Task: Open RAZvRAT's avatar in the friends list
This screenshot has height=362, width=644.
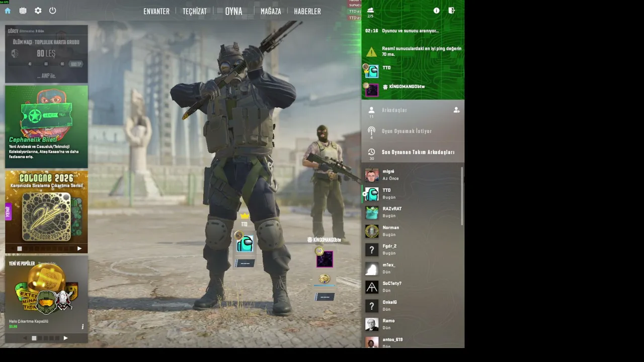Action: click(x=372, y=212)
